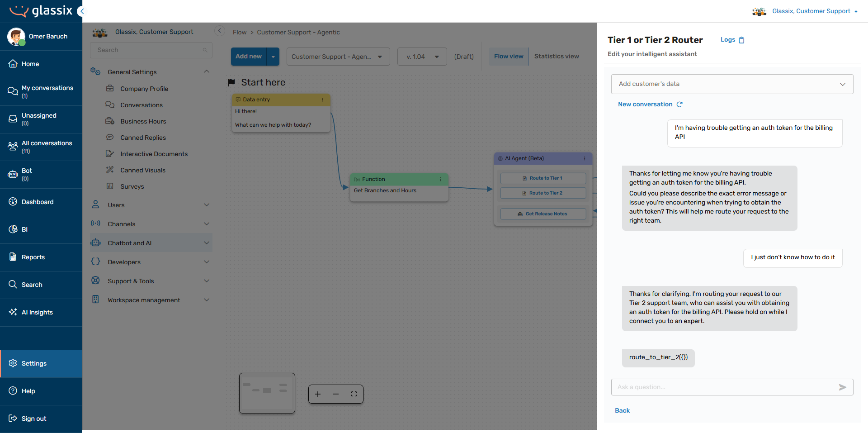868x433 pixels.
Task: Open AI Agent node options menu
Action: (x=585, y=158)
